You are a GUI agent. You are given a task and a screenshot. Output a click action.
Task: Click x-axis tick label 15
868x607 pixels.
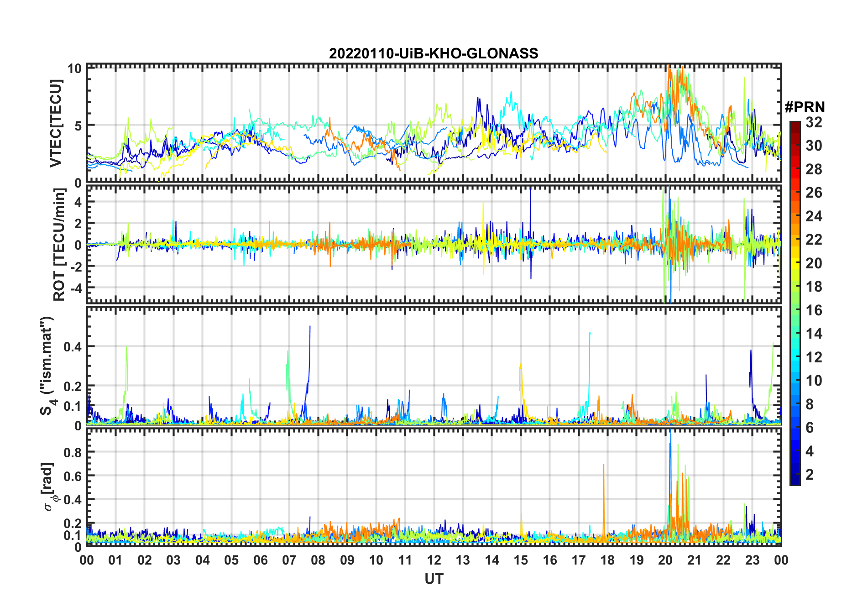521,560
